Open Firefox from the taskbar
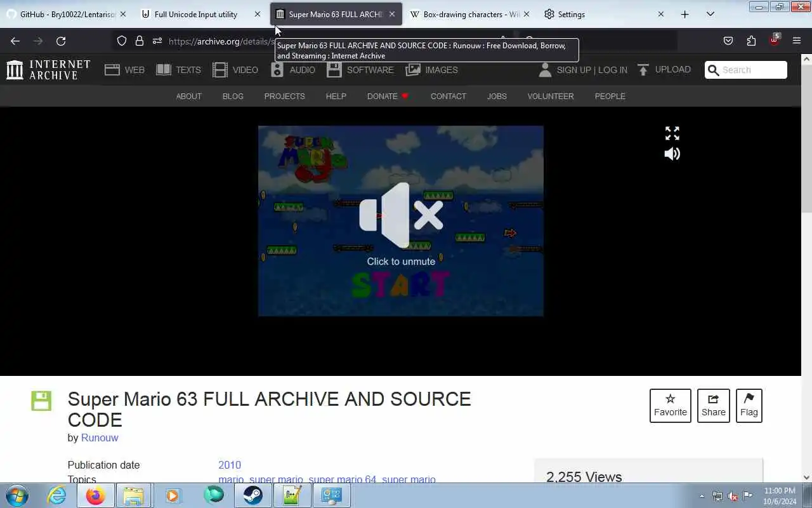812x508 pixels. point(96,495)
